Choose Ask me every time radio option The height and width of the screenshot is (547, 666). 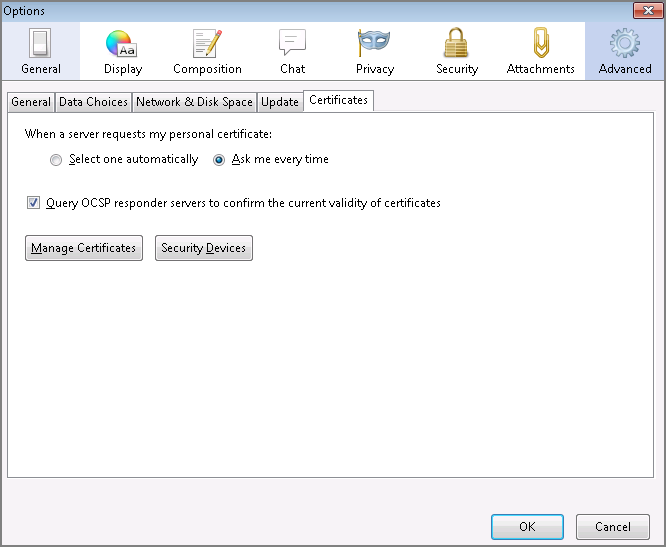click(x=219, y=160)
